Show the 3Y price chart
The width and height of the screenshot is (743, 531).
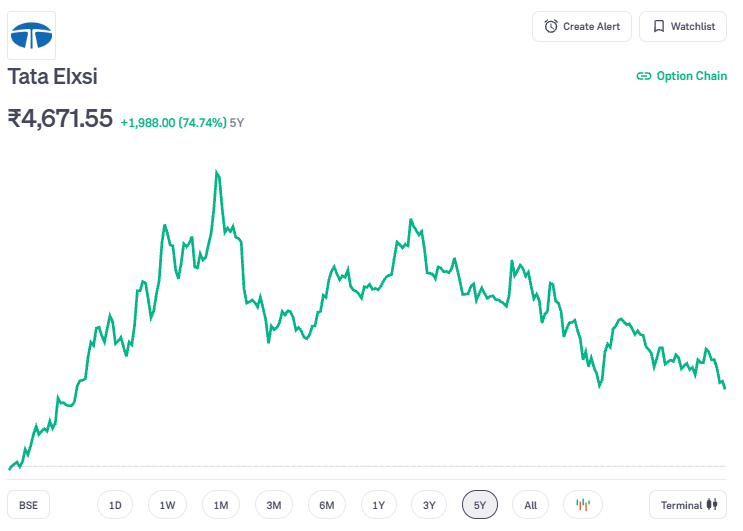tap(429, 505)
